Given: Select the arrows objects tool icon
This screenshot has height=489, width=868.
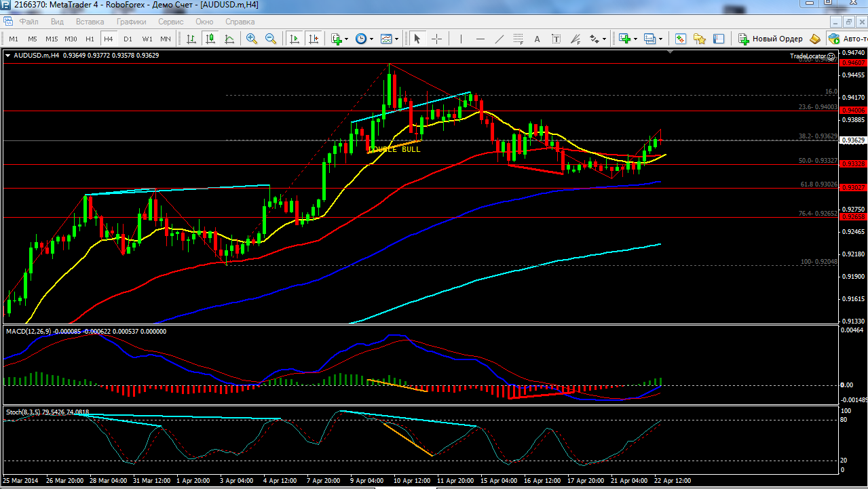Looking at the screenshot, I should (x=595, y=39).
